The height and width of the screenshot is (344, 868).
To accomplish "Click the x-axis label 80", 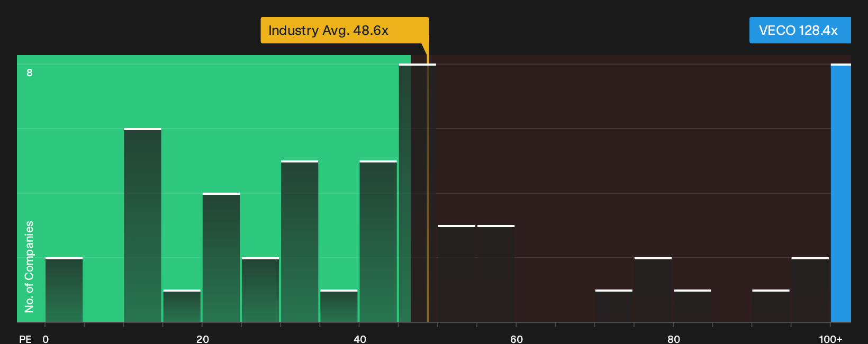I will (674, 339).
